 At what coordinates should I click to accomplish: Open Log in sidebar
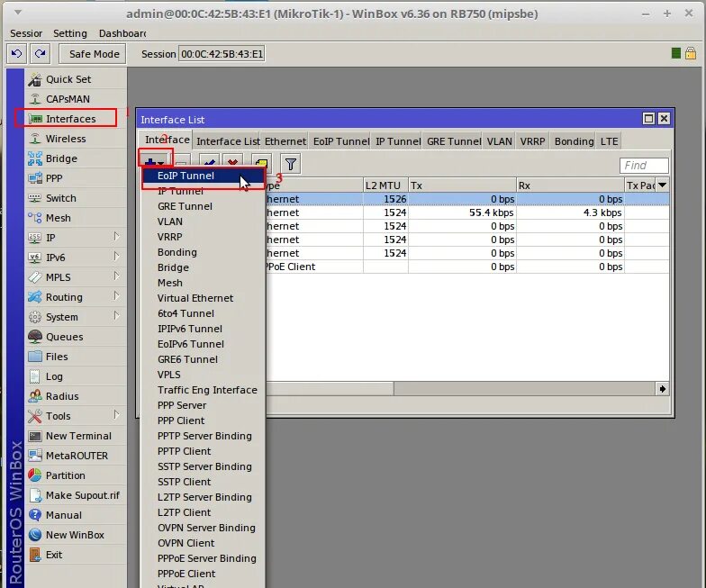(x=76, y=376)
